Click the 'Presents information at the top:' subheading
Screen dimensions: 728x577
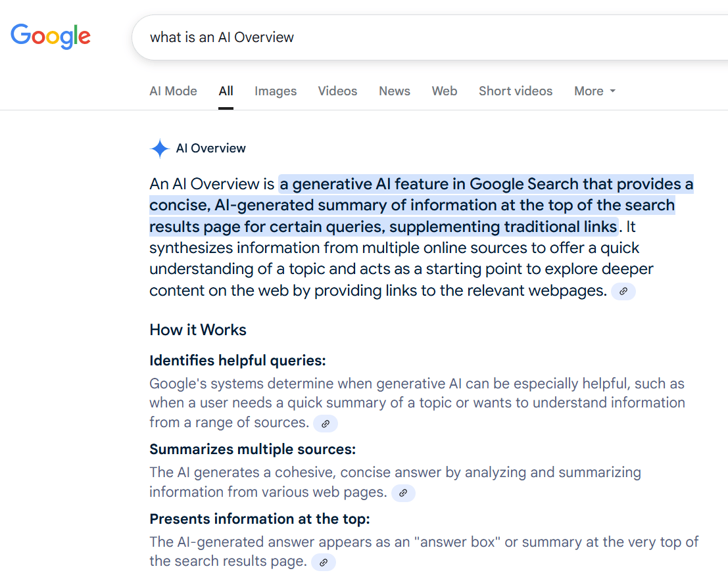click(260, 519)
